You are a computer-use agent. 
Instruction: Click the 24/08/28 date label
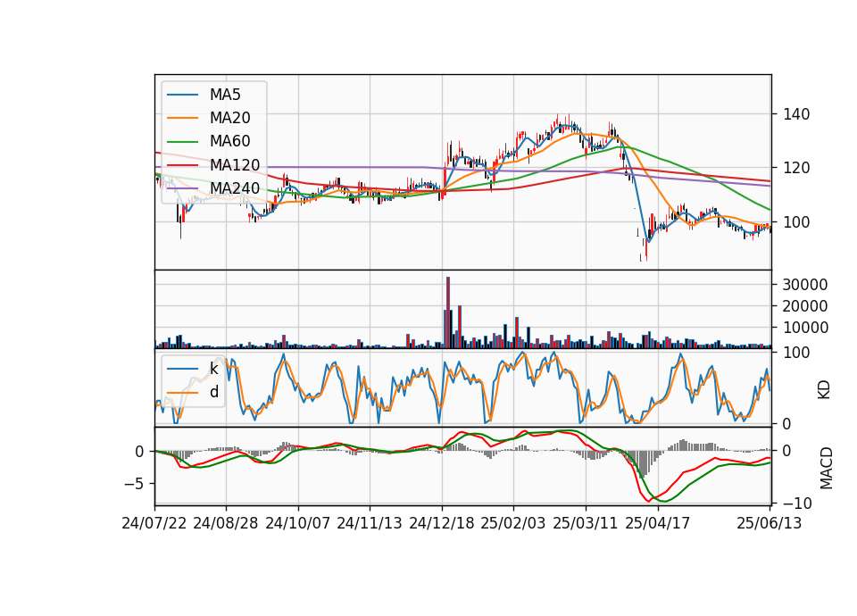226,523
